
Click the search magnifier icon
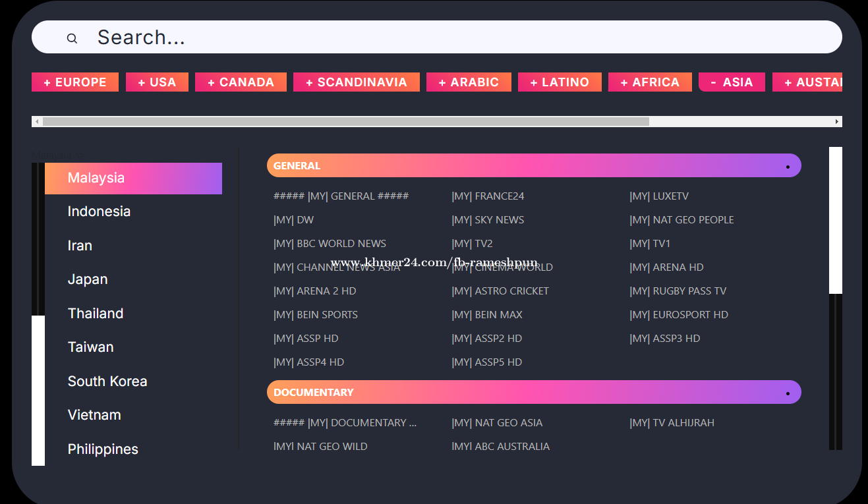[x=72, y=38]
